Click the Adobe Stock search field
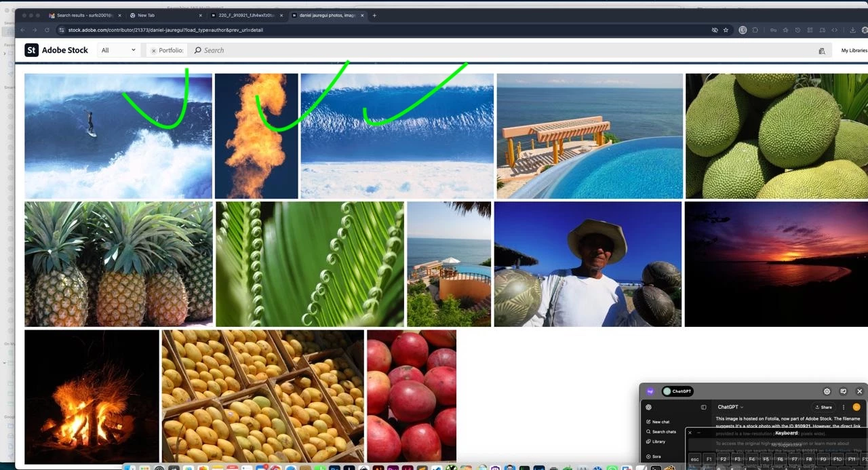Image resolution: width=868 pixels, height=470 pixels. click(x=502, y=50)
